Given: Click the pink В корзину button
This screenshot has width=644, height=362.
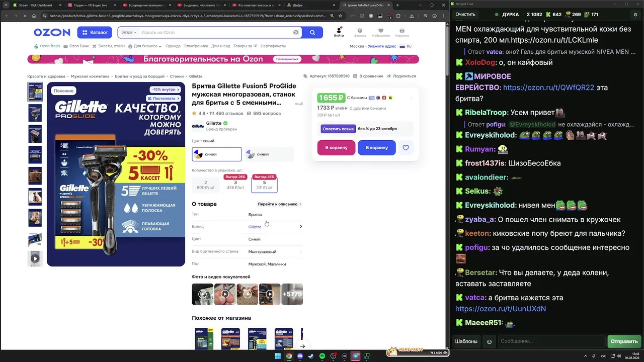Looking at the screenshot, I should click(336, 148).
